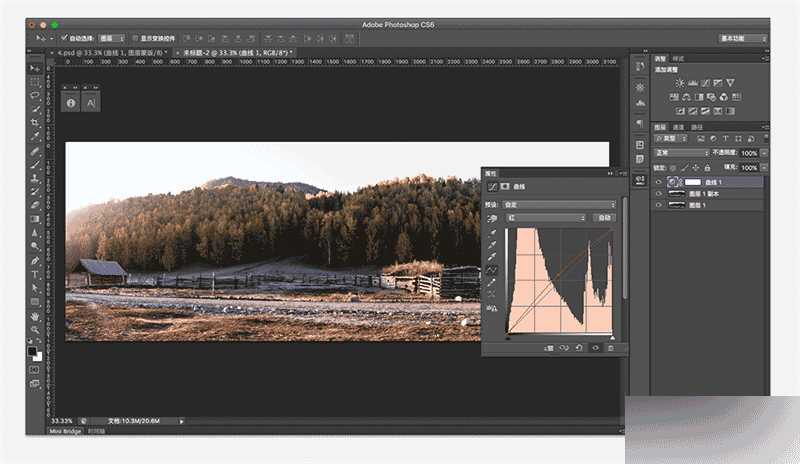Select the Move tool in the toolbar

[x=35, y=68]
